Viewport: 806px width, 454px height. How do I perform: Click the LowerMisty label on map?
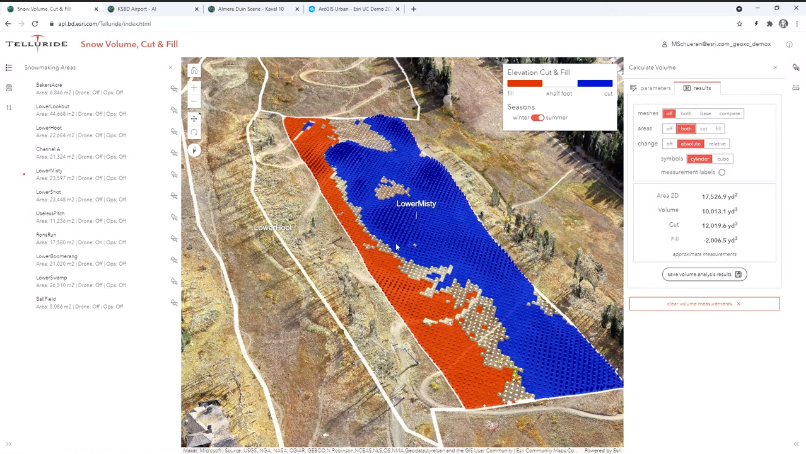(x=416, y=204)
